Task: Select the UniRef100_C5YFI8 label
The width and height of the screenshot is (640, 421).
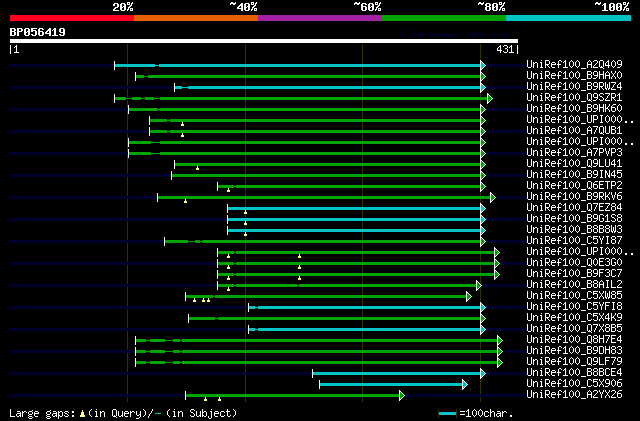Action: tap(574, 306)
